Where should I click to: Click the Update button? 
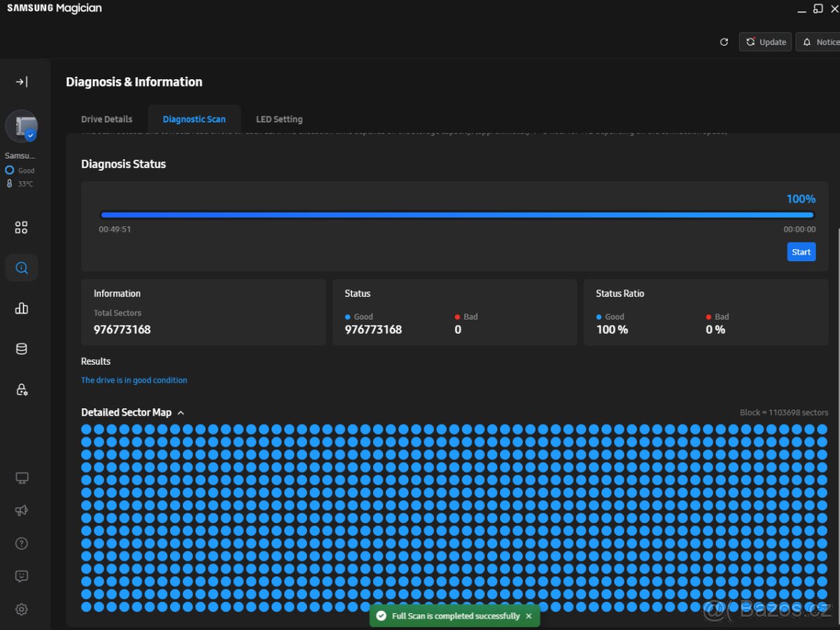(765, 42)
